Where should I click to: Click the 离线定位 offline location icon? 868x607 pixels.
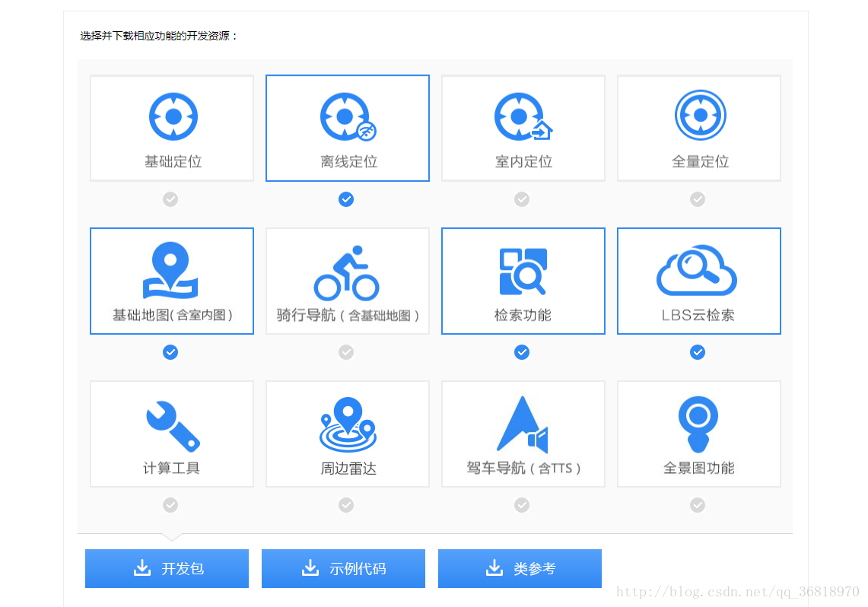(348, 116)
